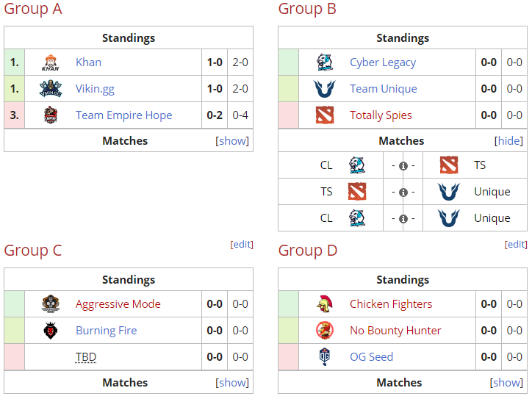Open the Totally Spies team page
Image resolution: width=532 pixels, height=399 pixels.
point(381,115)
